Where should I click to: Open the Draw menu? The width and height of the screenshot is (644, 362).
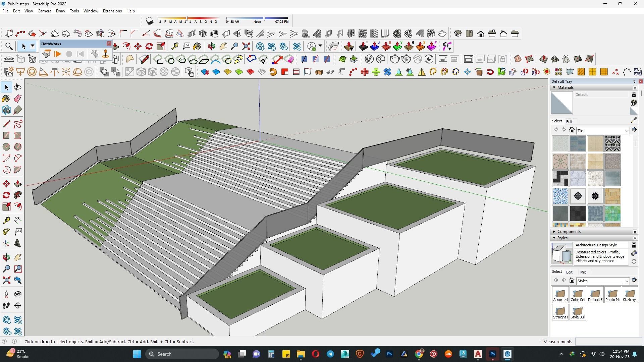60,11
